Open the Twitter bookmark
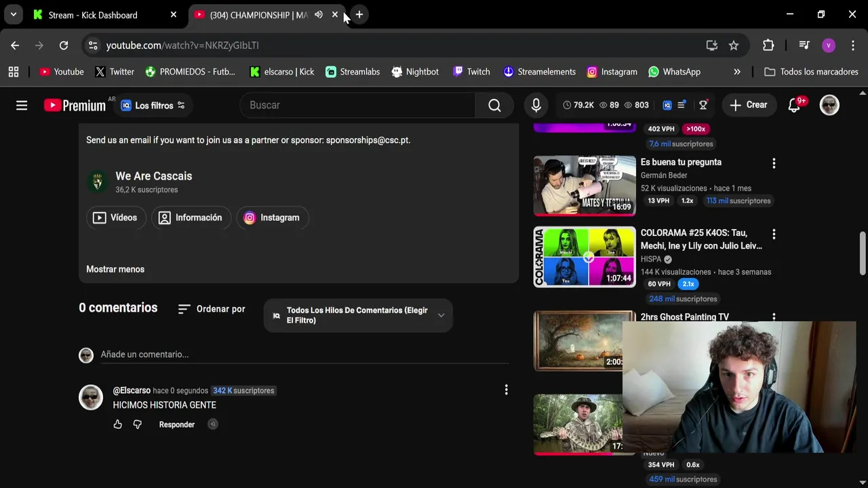The width and height of the screenshot is (868, 488). 115,71
